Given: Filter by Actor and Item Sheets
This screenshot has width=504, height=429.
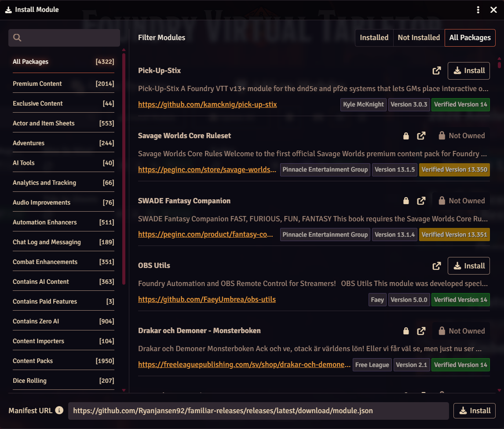Looking at the screenshot, I should (63, 123).
